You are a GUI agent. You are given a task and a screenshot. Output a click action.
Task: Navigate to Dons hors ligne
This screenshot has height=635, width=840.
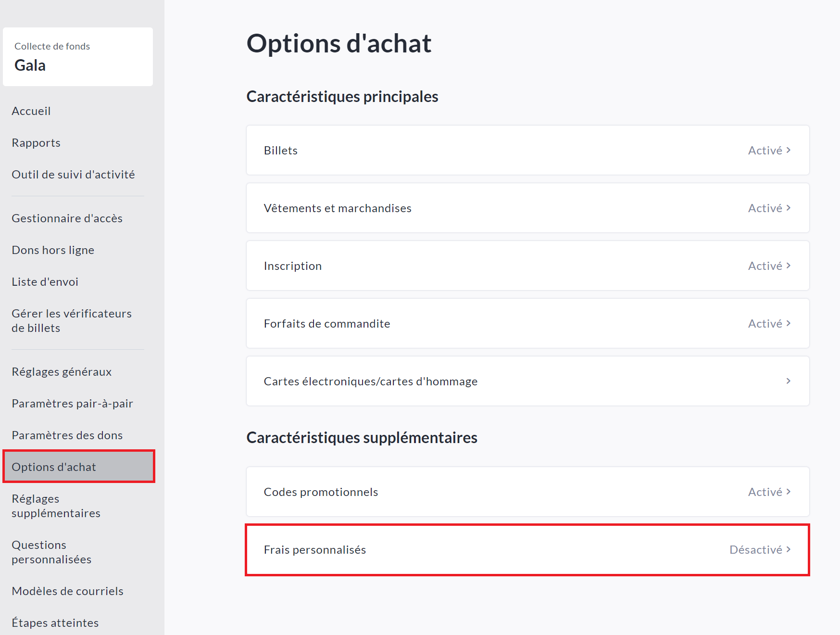click(x=53, y=250)
